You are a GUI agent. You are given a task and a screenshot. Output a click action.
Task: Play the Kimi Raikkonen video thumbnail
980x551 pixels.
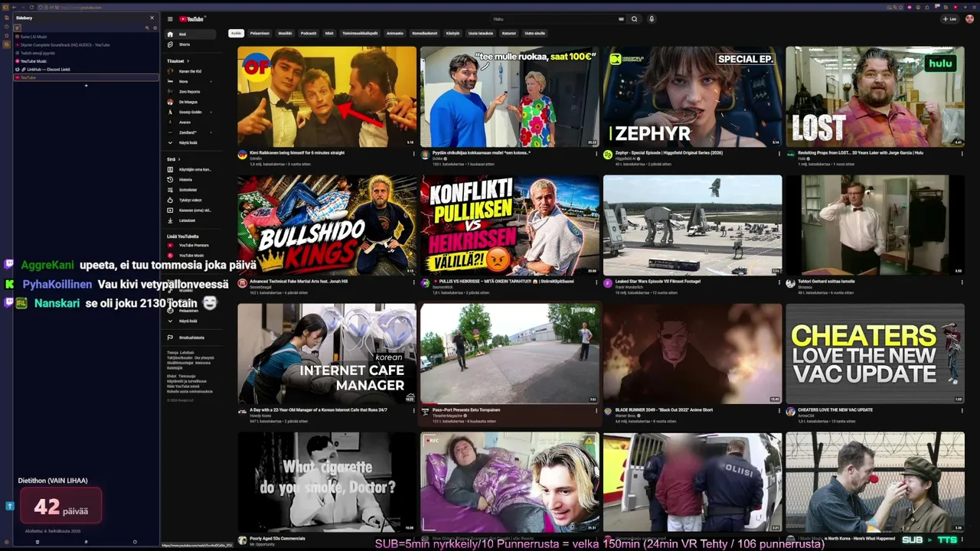point(327,96)
